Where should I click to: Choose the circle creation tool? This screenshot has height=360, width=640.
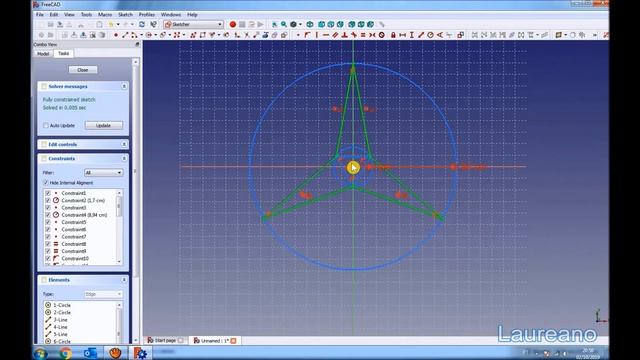149,35
